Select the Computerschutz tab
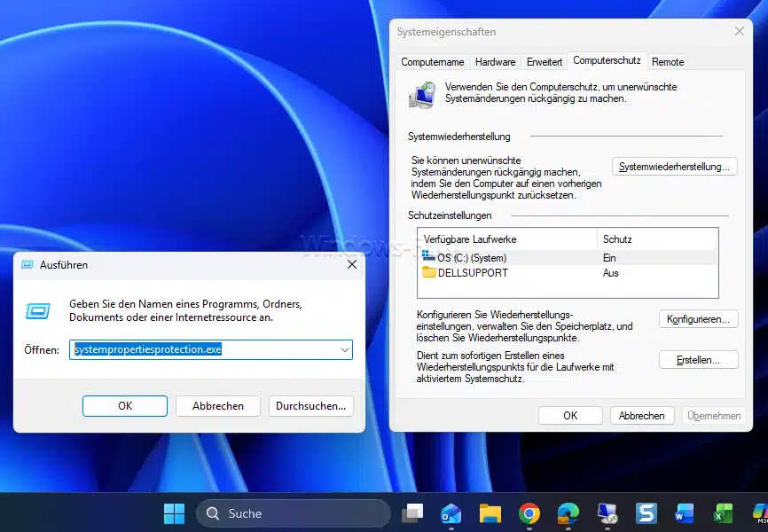Image resolution: width=768 pixels, height=532 pixels. 607,60
